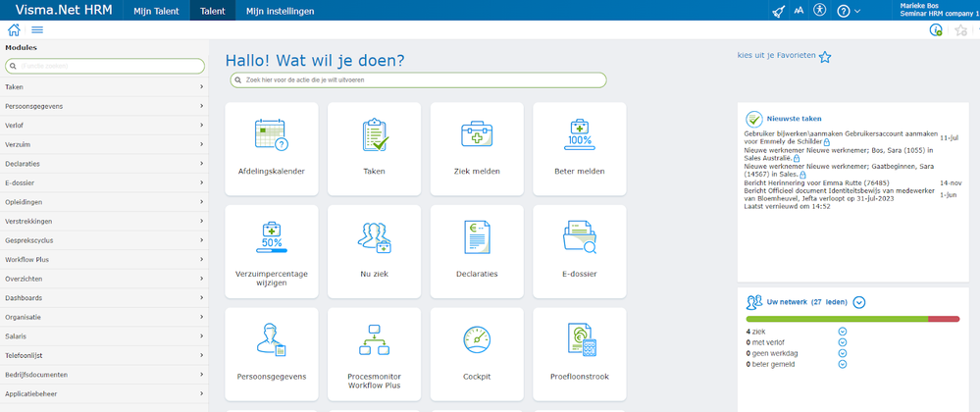Expand the Persoonsgegevens module in sidebar
Screen dimensions: 980x412
[104, 106]
